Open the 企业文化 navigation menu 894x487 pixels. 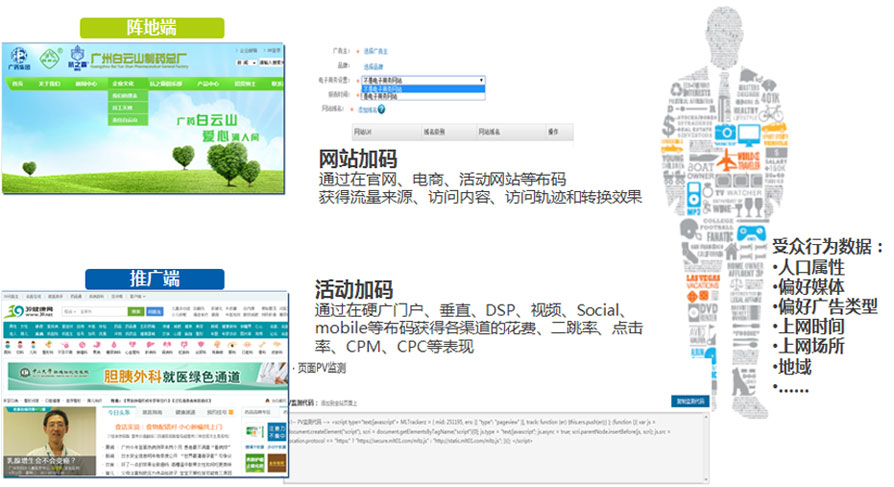123,84
